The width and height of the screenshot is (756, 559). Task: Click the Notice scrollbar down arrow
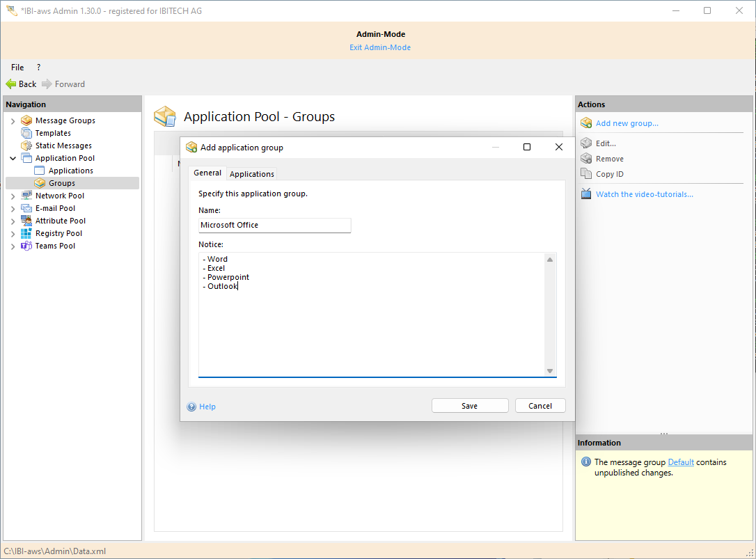pyautogui.click(x=550, y=371)
